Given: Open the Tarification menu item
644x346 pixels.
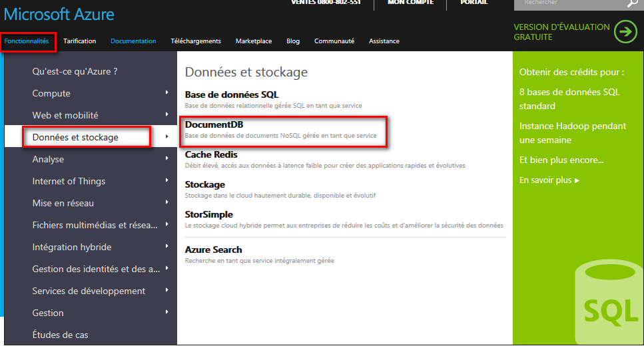Looking at the screenshot, I should [80, 41].
